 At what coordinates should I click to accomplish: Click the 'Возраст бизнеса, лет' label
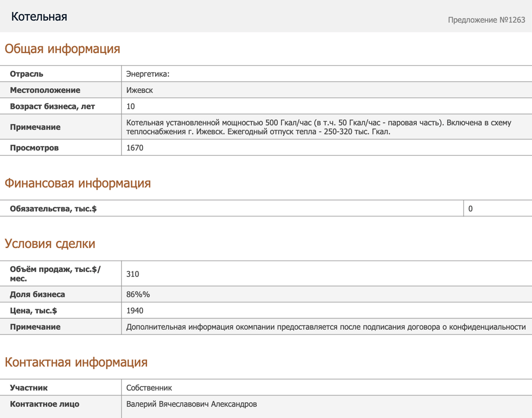[52, 106]
